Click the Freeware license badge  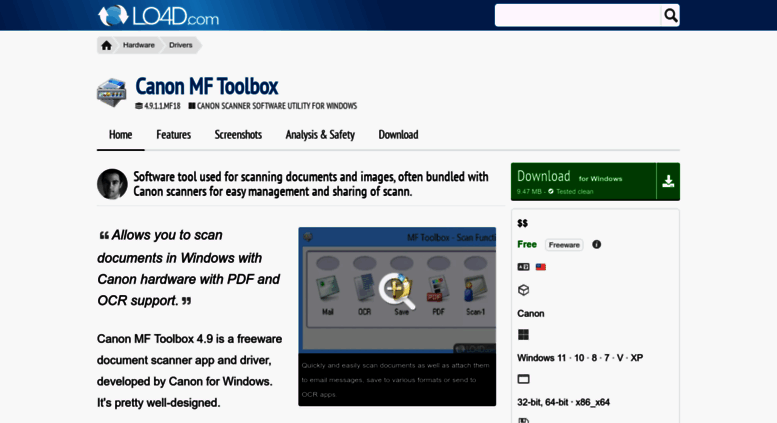click(564, 245)
